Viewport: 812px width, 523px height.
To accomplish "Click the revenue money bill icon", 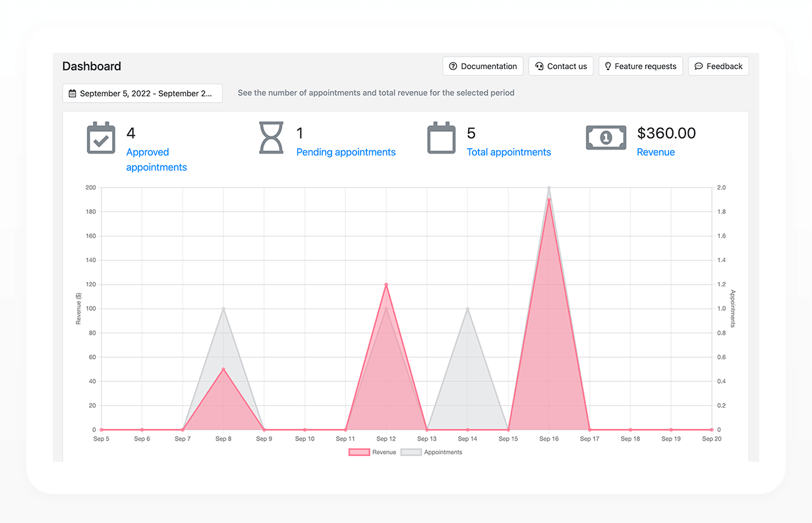I will [x=606, y=137].
